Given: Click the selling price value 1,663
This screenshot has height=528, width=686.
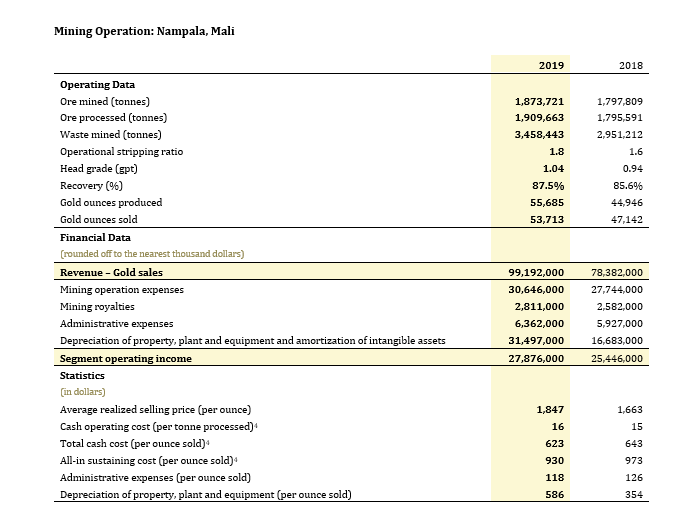Looking at the screenshot, I should coord(630,410).
